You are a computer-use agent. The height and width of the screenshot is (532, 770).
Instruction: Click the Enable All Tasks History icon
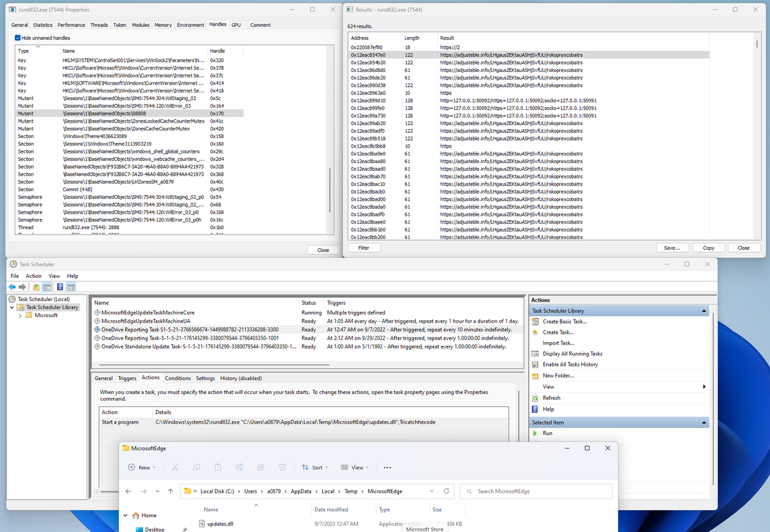tap(536, 365)
